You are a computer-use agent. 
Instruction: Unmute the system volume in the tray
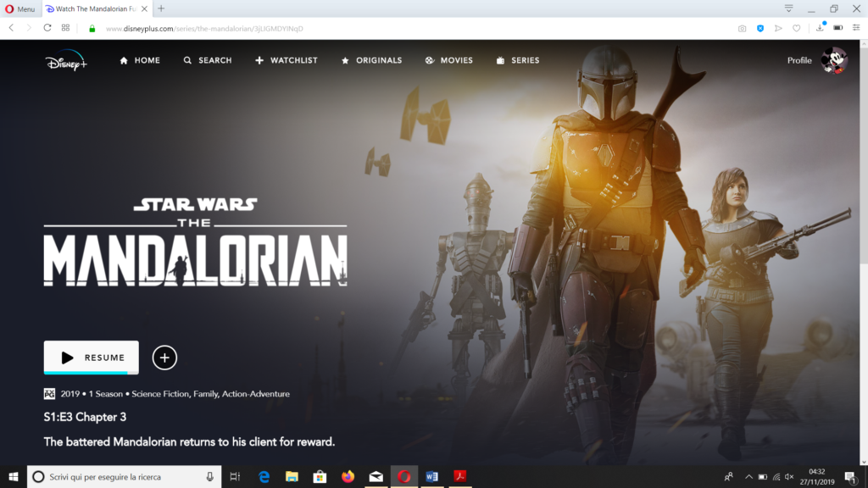pos(788,476)
